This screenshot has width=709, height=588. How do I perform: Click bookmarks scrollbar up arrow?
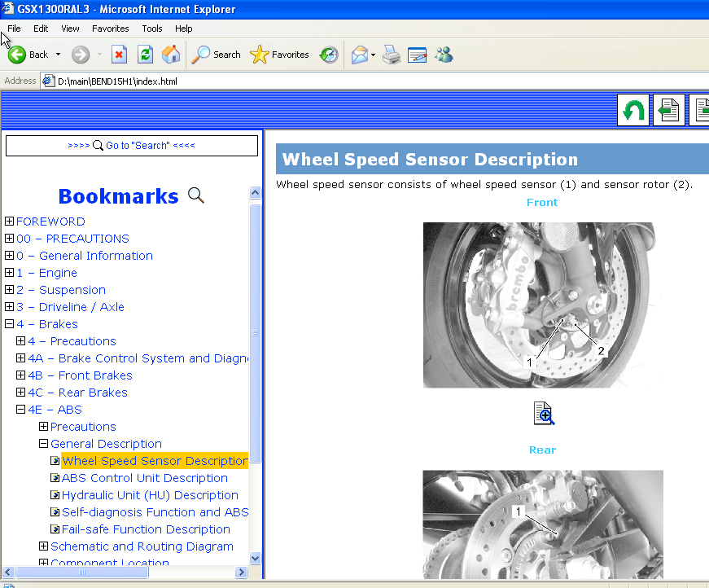(255, 193)
